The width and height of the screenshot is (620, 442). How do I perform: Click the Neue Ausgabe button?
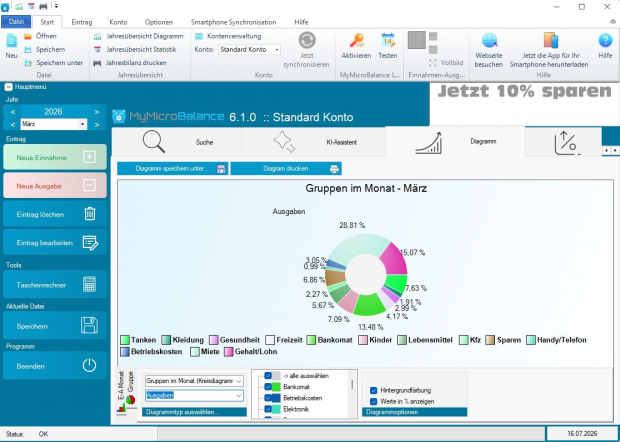pos(55,185)
